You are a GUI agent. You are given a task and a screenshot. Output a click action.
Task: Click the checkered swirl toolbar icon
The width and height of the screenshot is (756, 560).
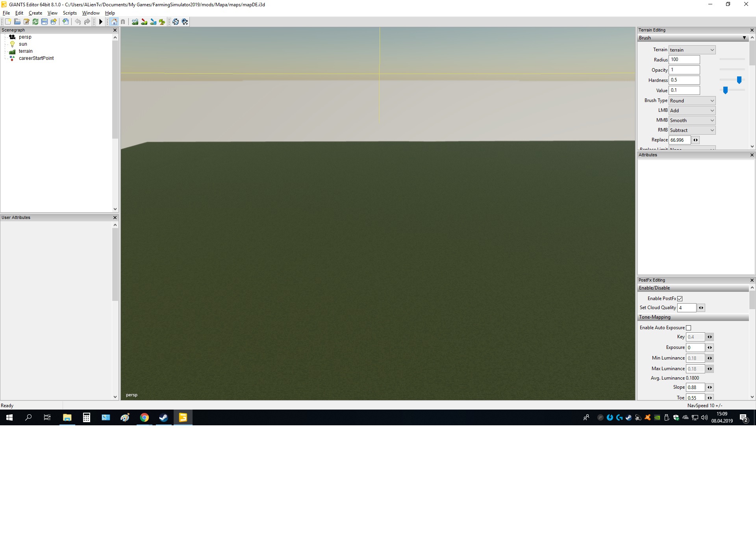(x=185, y=22)
